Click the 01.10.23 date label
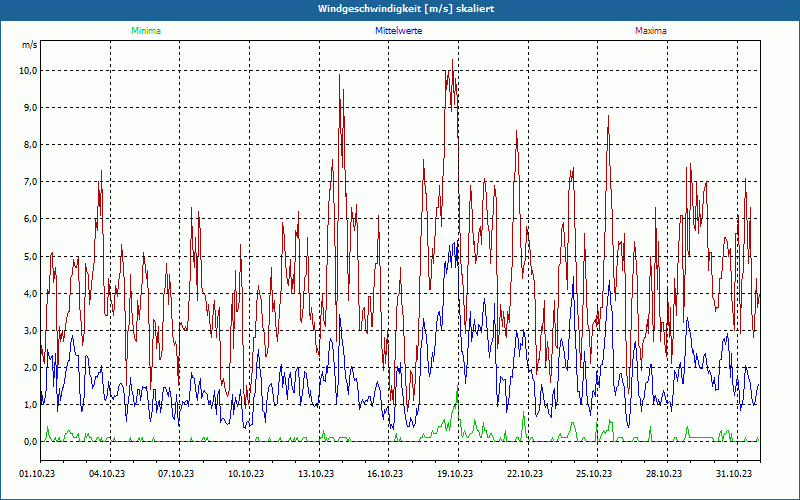 [x=37, y=474]
